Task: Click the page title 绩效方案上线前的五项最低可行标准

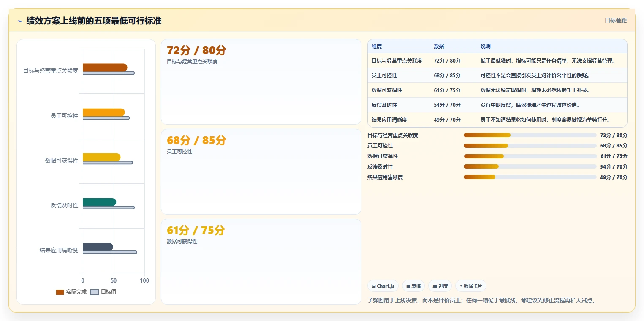Action: 94,21
